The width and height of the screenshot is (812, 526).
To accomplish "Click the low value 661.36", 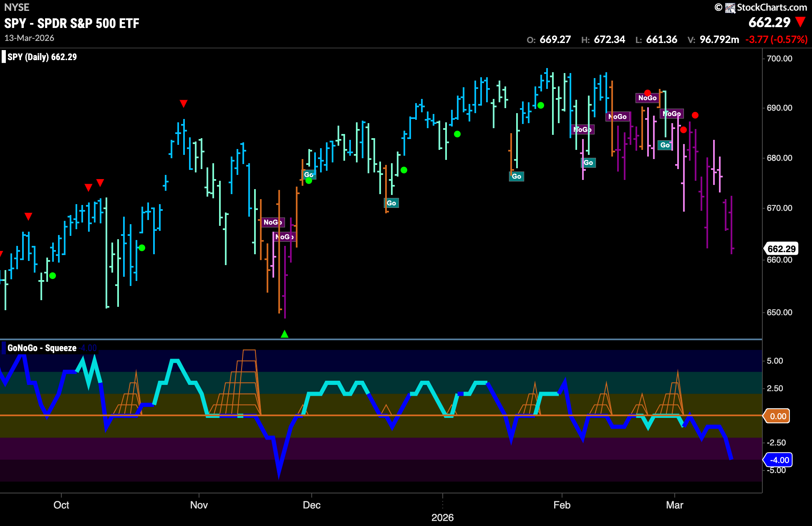I will [661, 40].
